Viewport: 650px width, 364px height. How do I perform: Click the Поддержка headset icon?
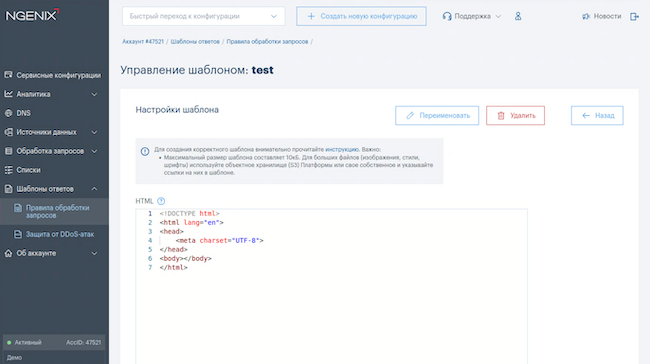coord(447,16)
